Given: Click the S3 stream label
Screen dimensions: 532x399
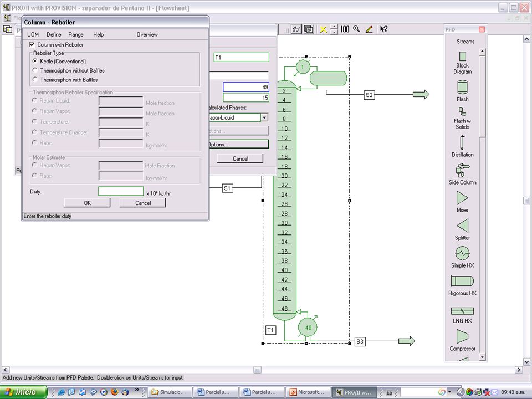Looking at the screenshot, I should point(360,341).
